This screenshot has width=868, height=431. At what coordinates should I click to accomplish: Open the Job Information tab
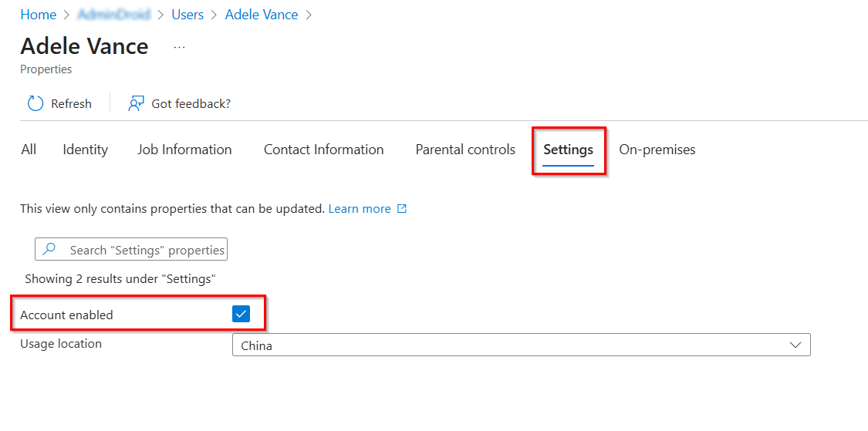184,150
